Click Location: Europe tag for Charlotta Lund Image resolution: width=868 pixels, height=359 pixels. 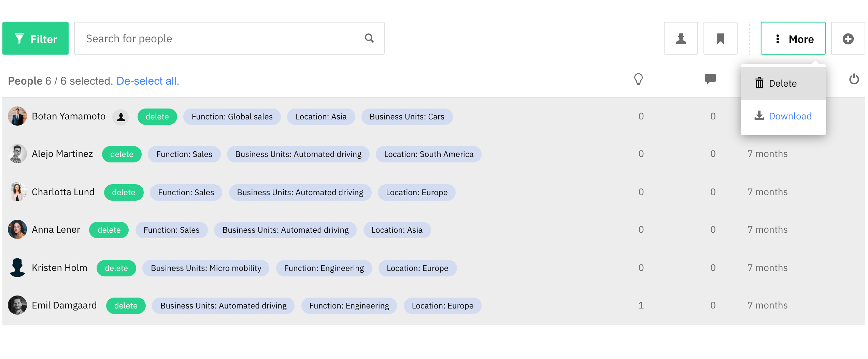point(416,192)
